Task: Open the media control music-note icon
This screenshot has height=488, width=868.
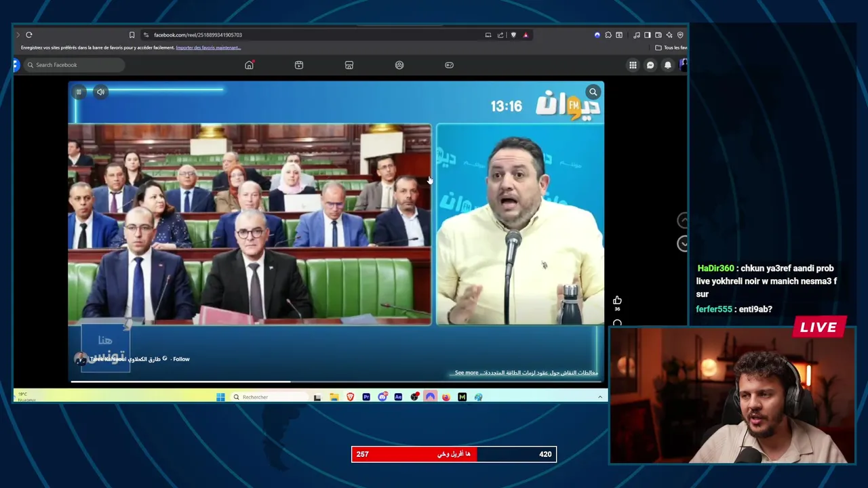Action: pos(637,35)
